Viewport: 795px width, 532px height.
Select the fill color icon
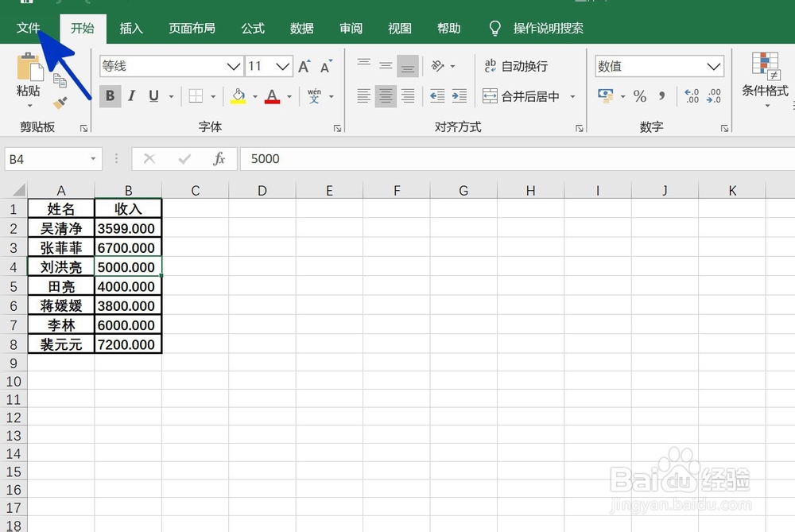coord(238,96)
